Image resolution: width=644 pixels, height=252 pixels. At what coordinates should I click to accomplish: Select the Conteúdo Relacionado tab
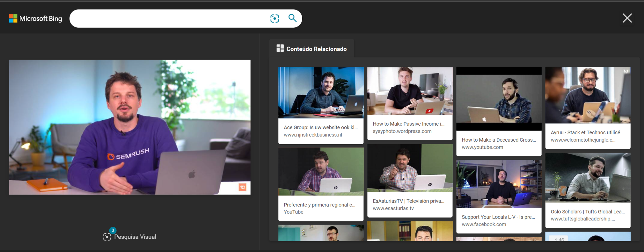(x=311, y=49)
